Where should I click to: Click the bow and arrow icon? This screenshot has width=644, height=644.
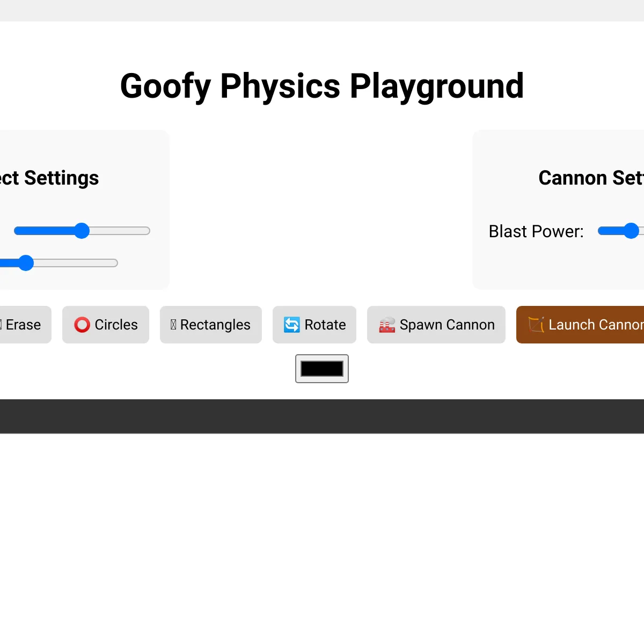[536, 325]
